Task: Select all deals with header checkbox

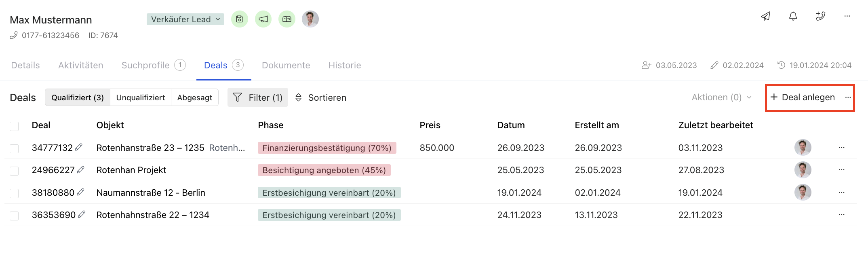Action: tap(14, 126)
